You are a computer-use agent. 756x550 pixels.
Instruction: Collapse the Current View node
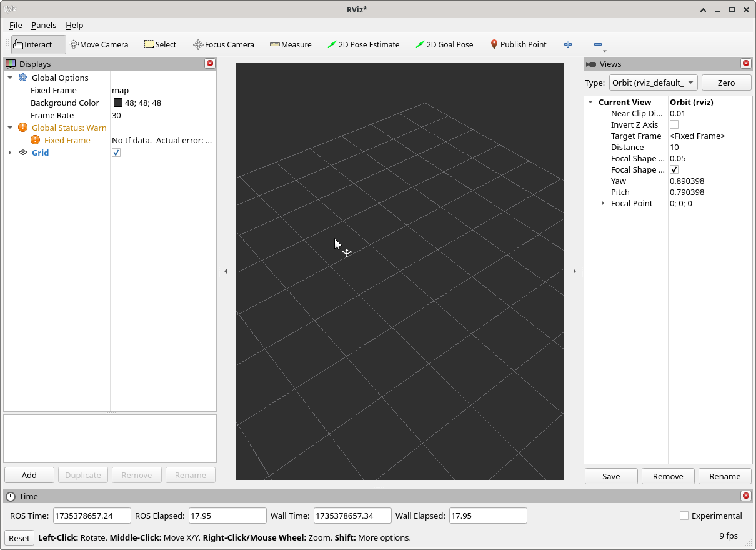591,102
